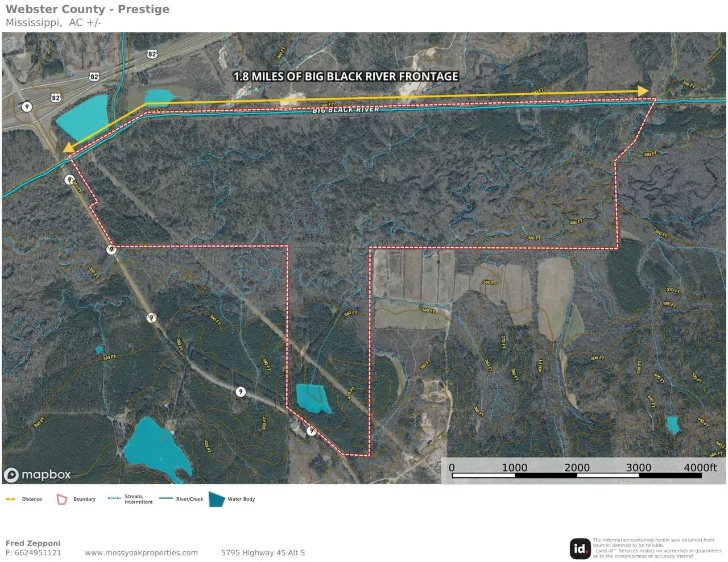This screenshot has height=562, width=728.
Task: Click the yellow arrowhead at the distance line's southwest end
Action: click(x=68, y=148)
